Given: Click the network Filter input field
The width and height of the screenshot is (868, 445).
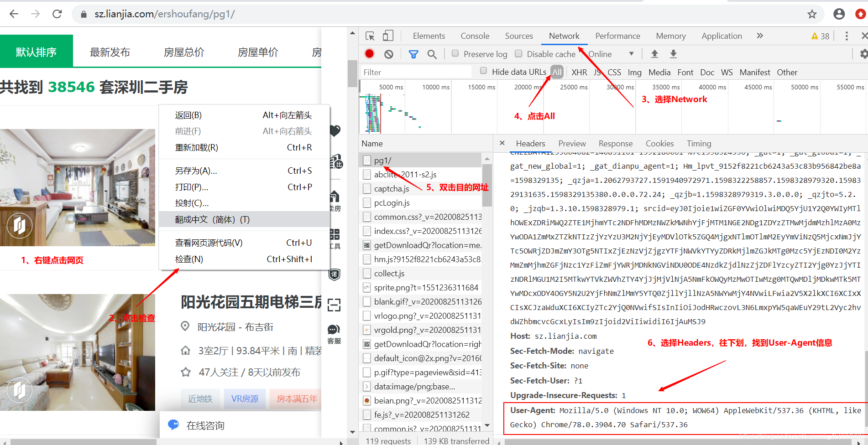Looking at the screenshot, I should click(x=416, y=72).
